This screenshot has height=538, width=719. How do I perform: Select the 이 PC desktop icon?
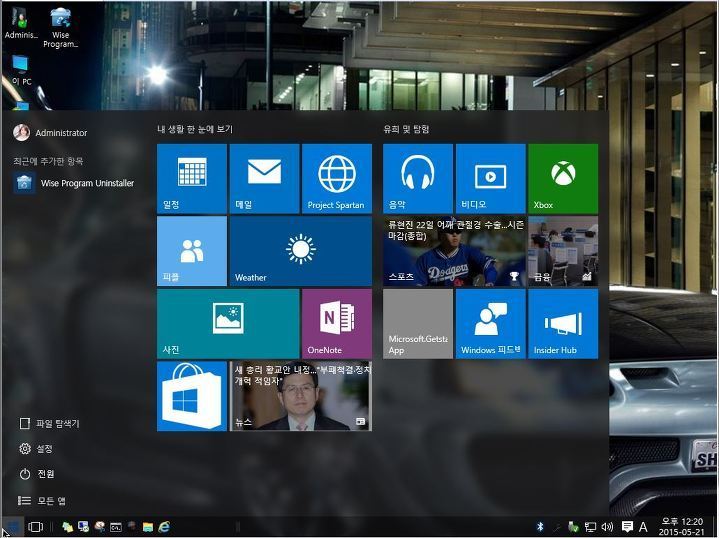21,70
